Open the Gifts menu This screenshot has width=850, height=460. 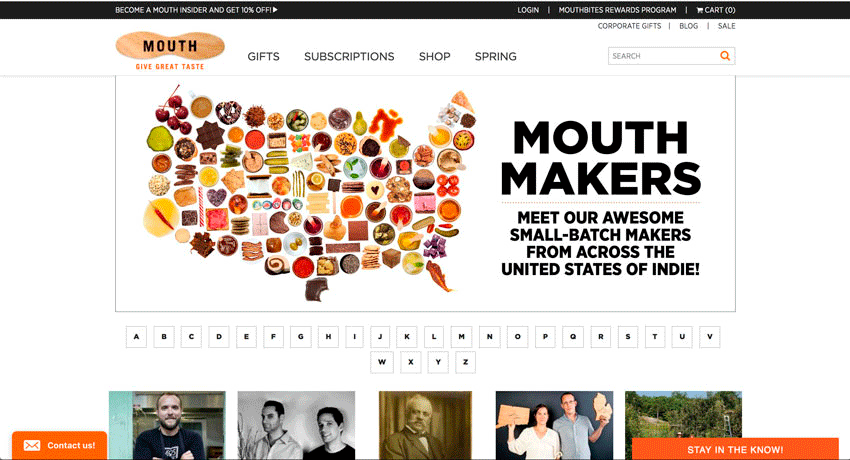pos(263,56)
